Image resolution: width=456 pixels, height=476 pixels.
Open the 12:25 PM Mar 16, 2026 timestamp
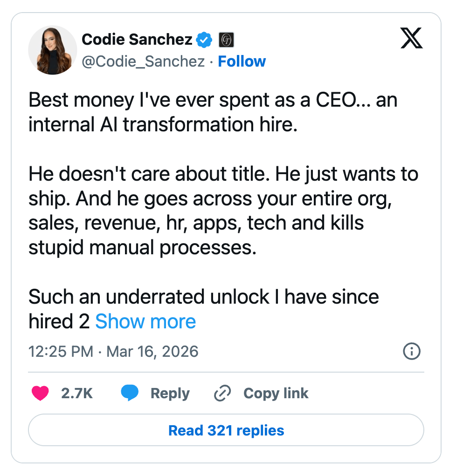tap(113, 351)
